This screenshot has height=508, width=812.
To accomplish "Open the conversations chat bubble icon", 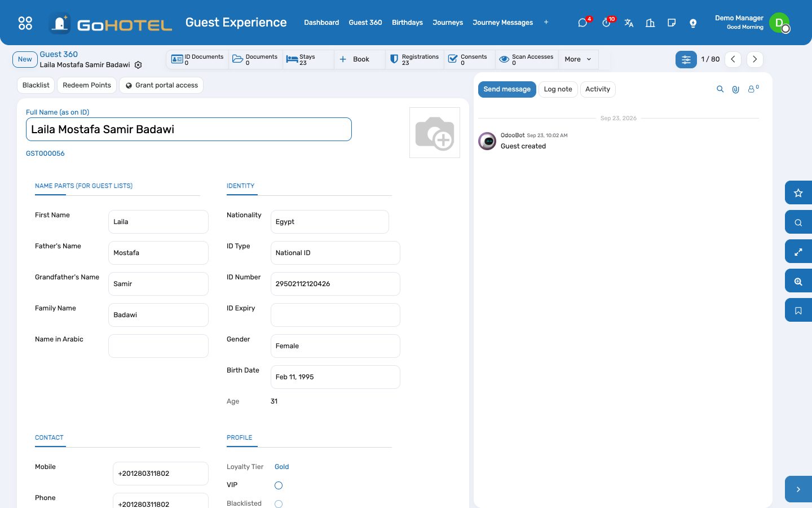I will click(583, 23).
